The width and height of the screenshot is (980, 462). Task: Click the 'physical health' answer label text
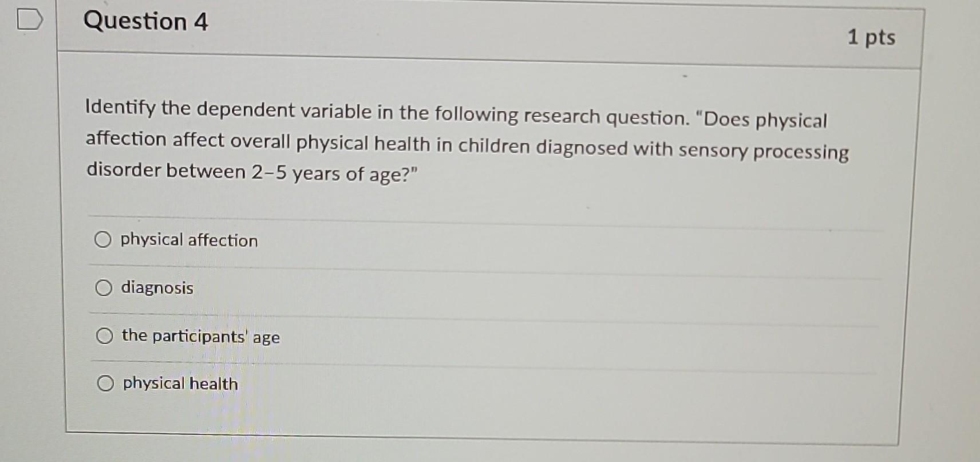[x=179, y=384]
